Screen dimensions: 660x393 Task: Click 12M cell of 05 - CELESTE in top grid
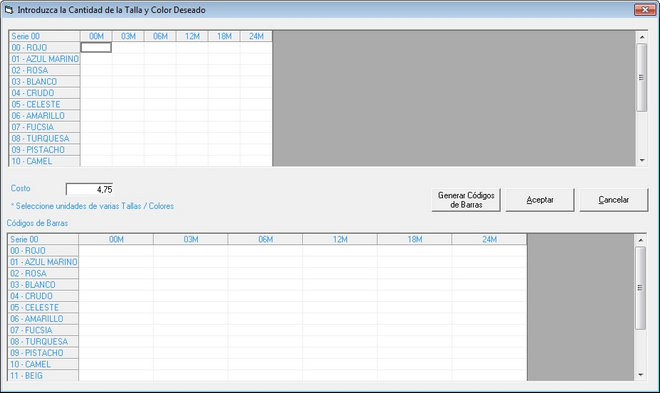[x=192, y=104]
